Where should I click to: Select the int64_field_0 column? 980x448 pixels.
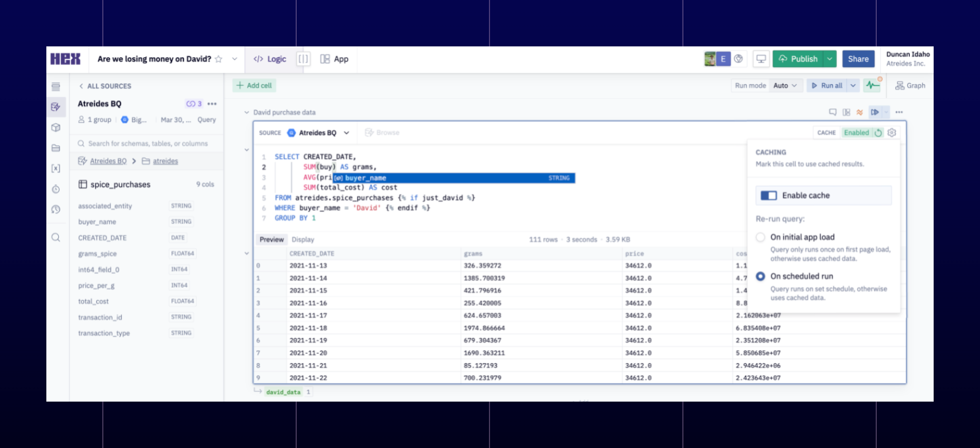99,270
